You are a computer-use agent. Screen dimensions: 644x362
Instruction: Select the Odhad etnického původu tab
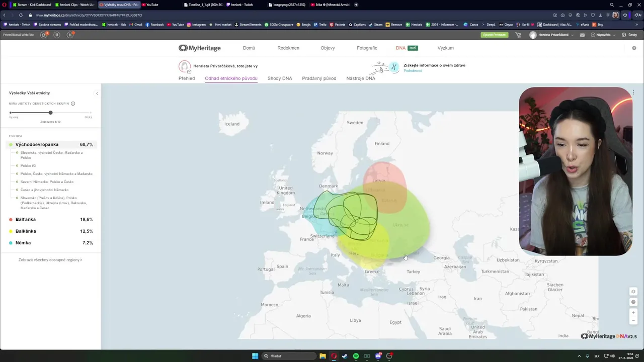(x=231, y=78)
